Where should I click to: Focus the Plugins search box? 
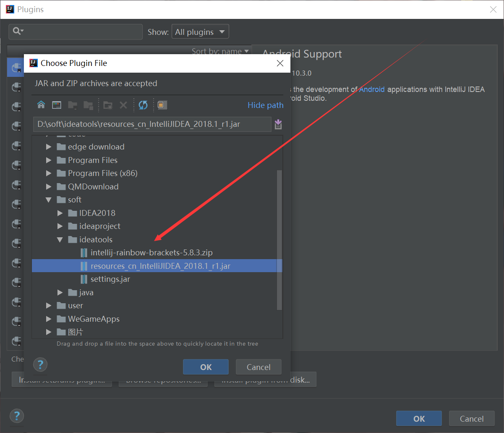pos(76,31)
